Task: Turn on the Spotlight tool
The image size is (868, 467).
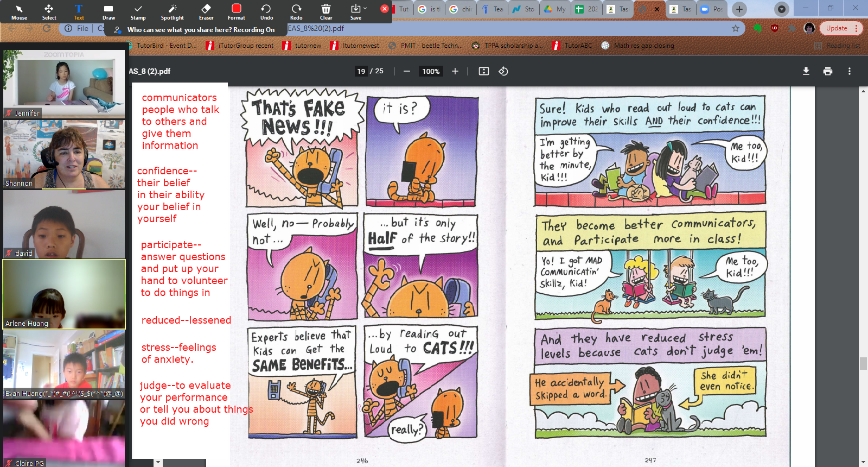Action: tap(173, 12)
